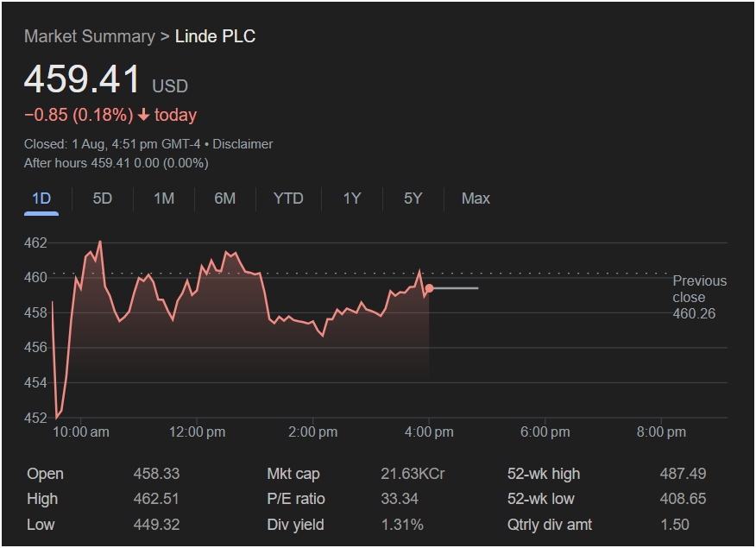This screenshot has height=548, width=756.
Task: Open the 6M chart view
Action: pyautogui.click(x=225, y=198)
